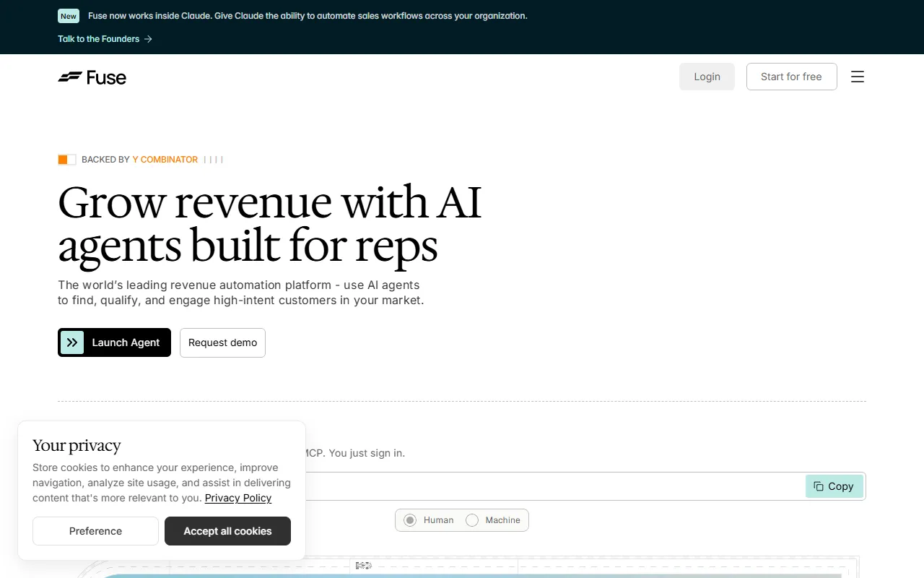The height and width of the screenshot is (578, 924).
Task: Copy the command using the Copy button
Action: pyautogui.click(x=834, y=486)
